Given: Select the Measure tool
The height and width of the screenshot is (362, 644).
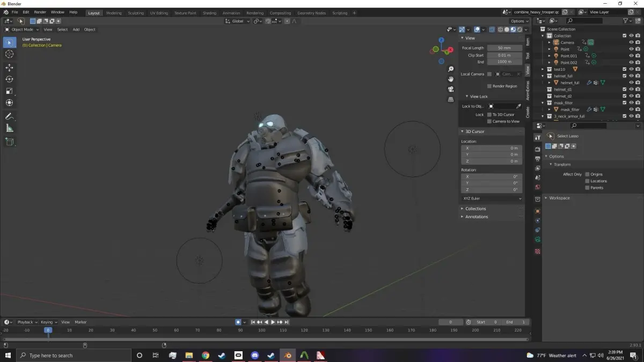Looking at the screenshot, I should coord(9,128).
